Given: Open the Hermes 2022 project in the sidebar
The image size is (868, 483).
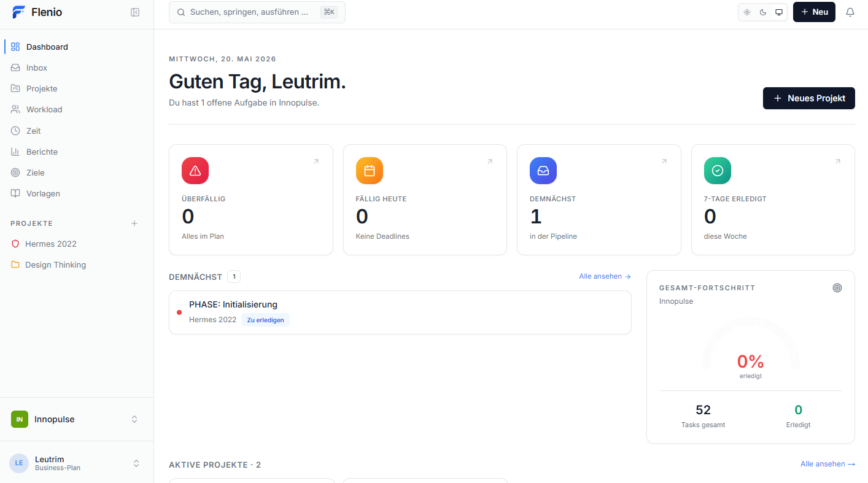Looking at the screenshot, I should point(77,244).
